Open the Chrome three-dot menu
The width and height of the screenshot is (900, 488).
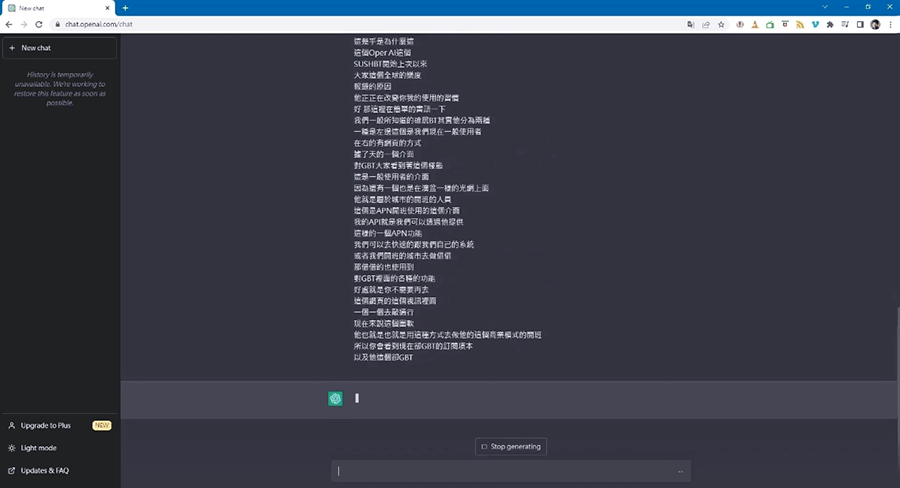(890, 24)
